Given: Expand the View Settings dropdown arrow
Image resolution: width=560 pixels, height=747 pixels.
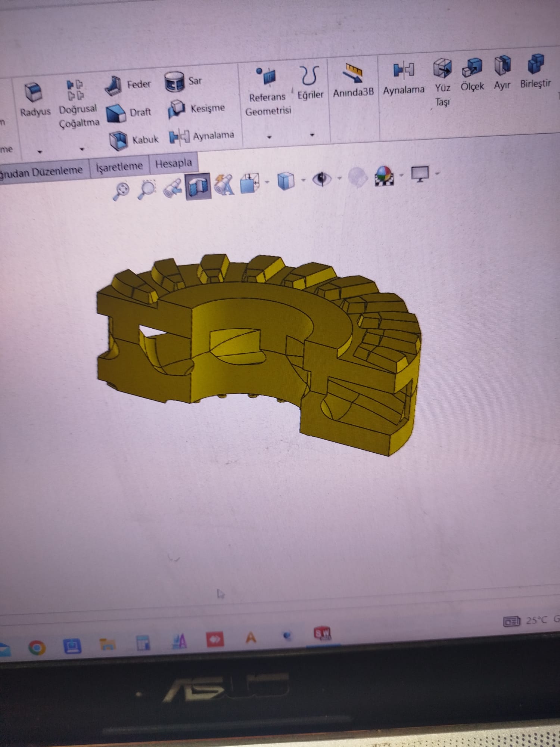Looking at the screenshot, I should coord(437,173).
